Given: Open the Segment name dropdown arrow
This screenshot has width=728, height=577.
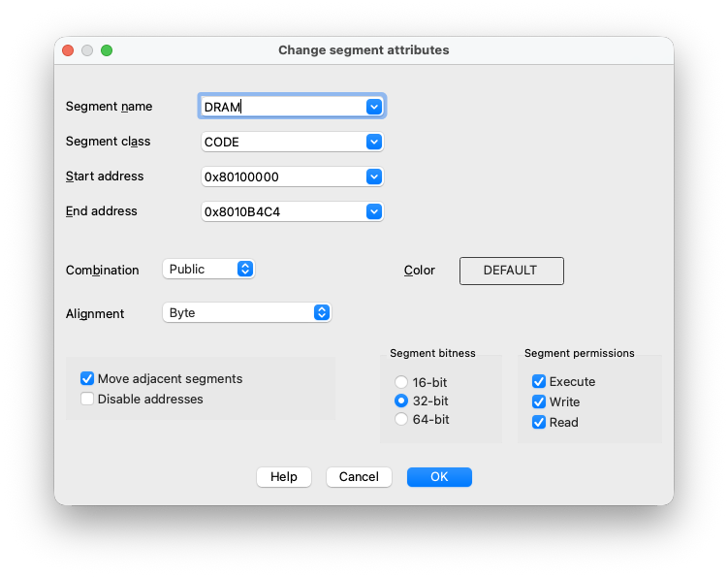Looking at the screenshot, I should pyautogui.click(x=374, y=107).
